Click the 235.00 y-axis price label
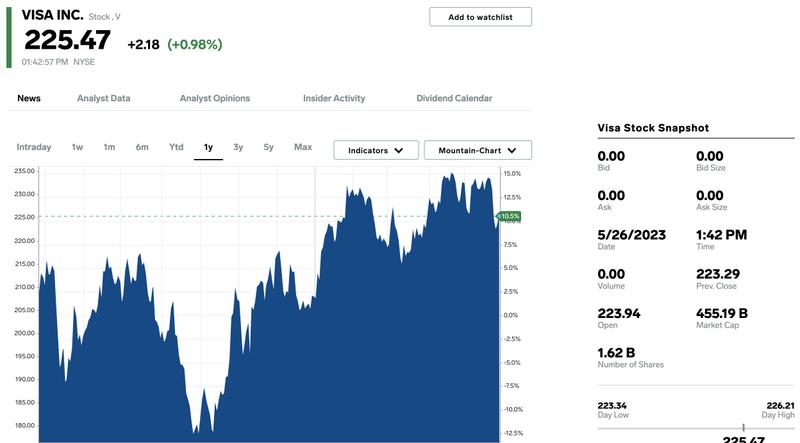 [x=24, y=171]
